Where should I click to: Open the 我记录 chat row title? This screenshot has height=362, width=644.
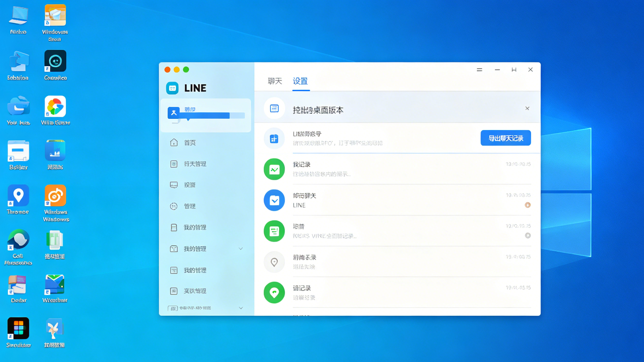point(302,164)
